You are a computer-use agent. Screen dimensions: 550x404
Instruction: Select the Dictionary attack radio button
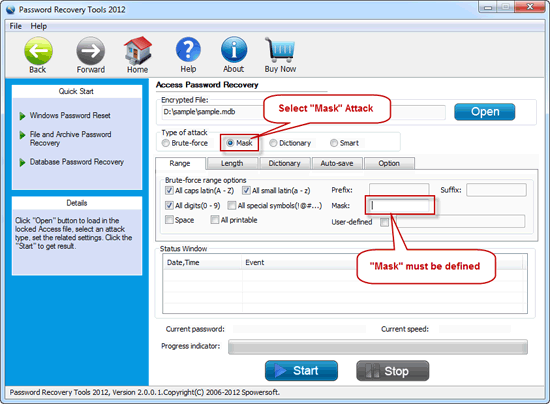coord(273,143)
